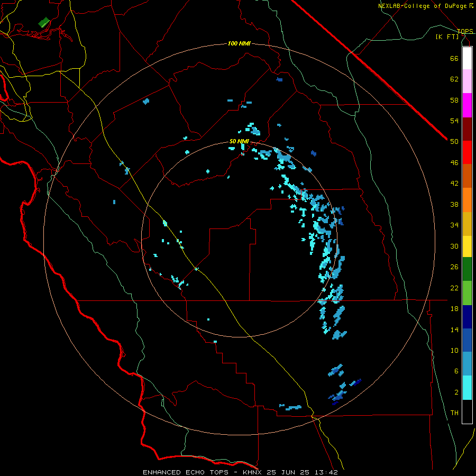Click the legend value '14'
This screenshot has width=476, height=476.
[x=454, y=329]
